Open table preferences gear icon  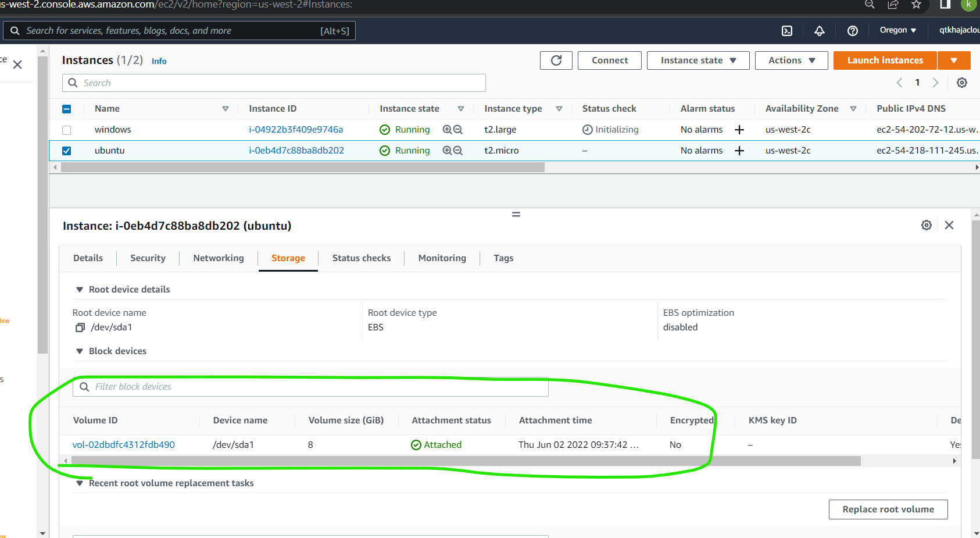tap(962, 83)
